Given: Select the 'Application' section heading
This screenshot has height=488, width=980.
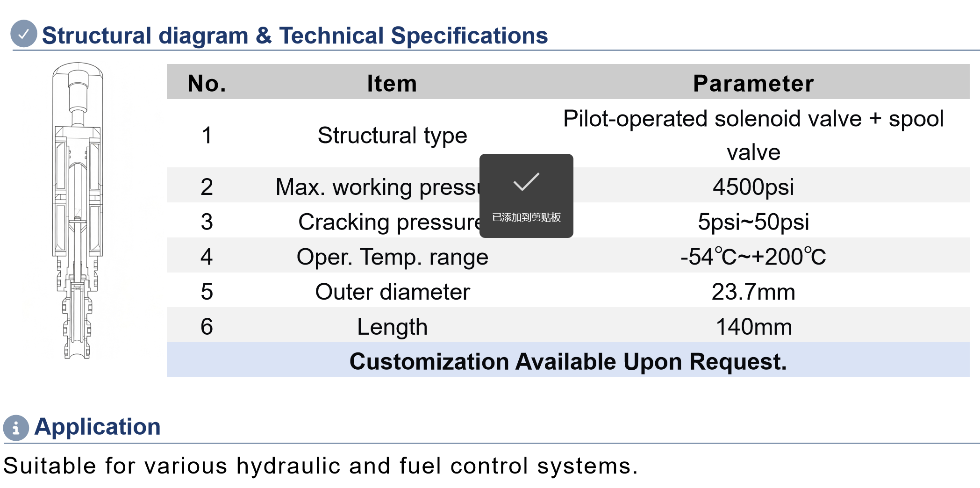Looking at the screenshot, I should click(98, 427).
